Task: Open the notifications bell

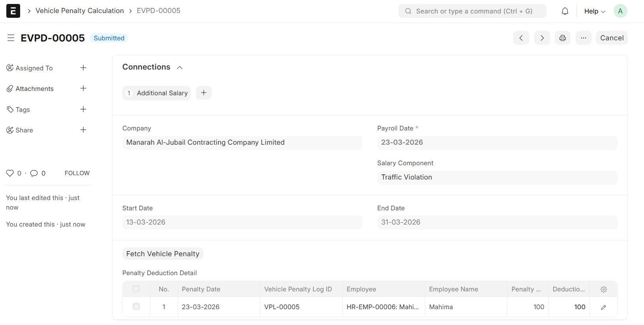Action: pyautogui.click(x=565, y=11)
